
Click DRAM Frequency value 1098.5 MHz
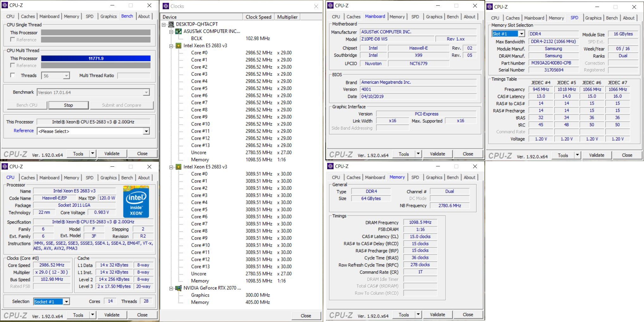[420, 222]
